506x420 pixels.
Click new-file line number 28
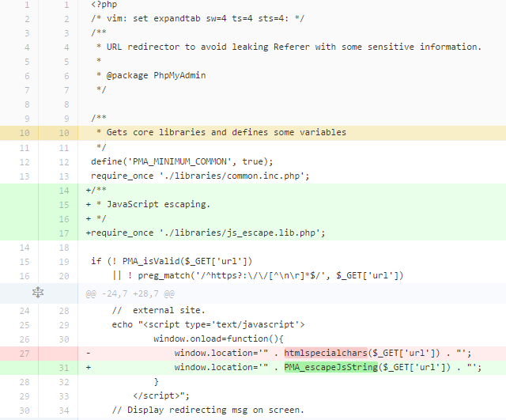click(x=63, y=311)
